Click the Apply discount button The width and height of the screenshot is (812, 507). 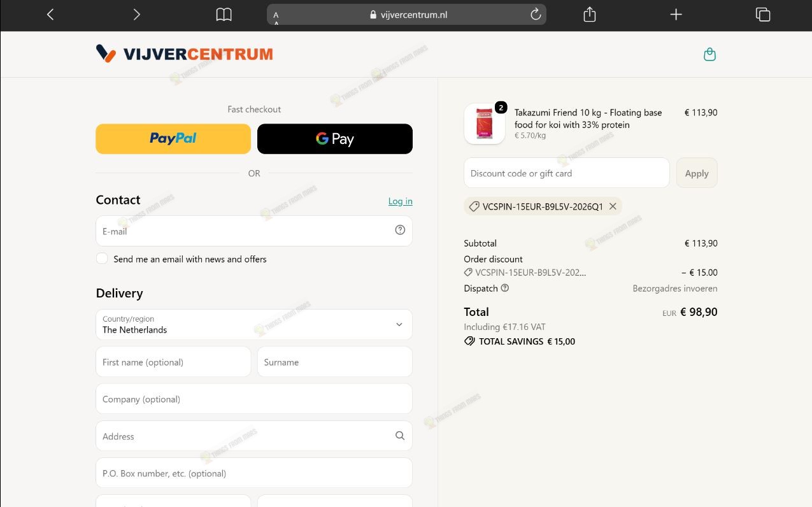697,173
